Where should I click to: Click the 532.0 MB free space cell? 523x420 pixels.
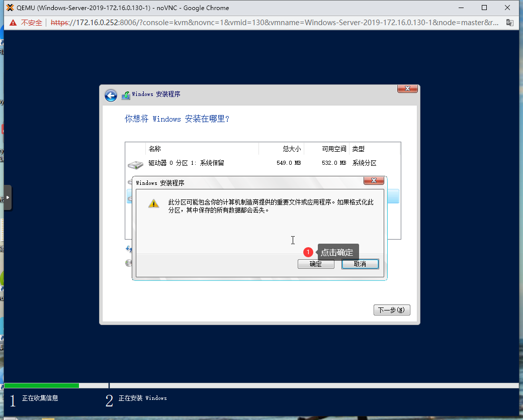tap(334, 163)
